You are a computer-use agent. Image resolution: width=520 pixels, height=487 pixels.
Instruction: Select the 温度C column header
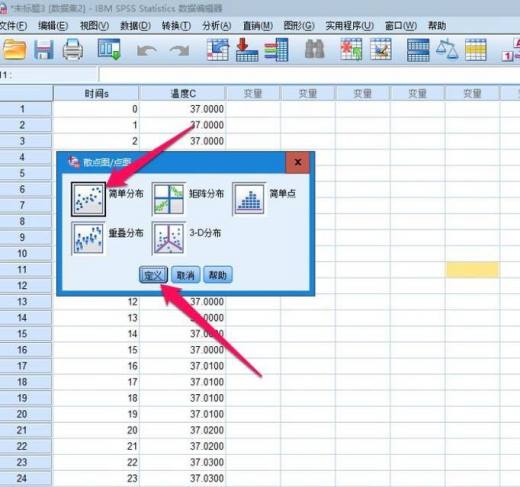pyautogui.click(x=183, y=93)
